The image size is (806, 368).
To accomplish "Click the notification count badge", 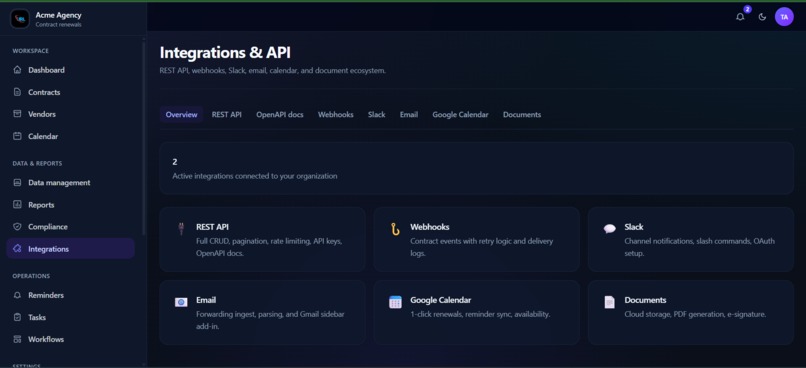I will 747,9.
